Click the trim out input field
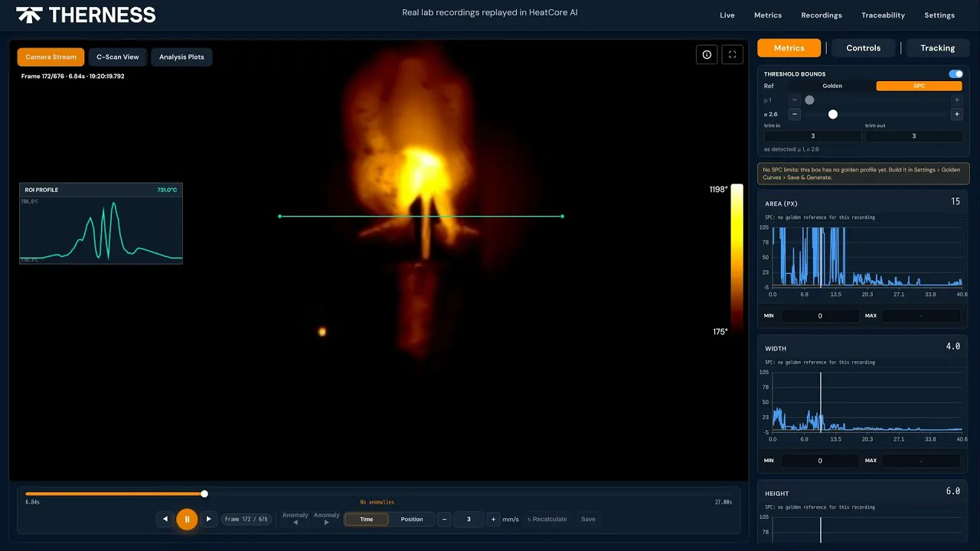The height and width of the screenshot is (551, 980). point(913,136)
